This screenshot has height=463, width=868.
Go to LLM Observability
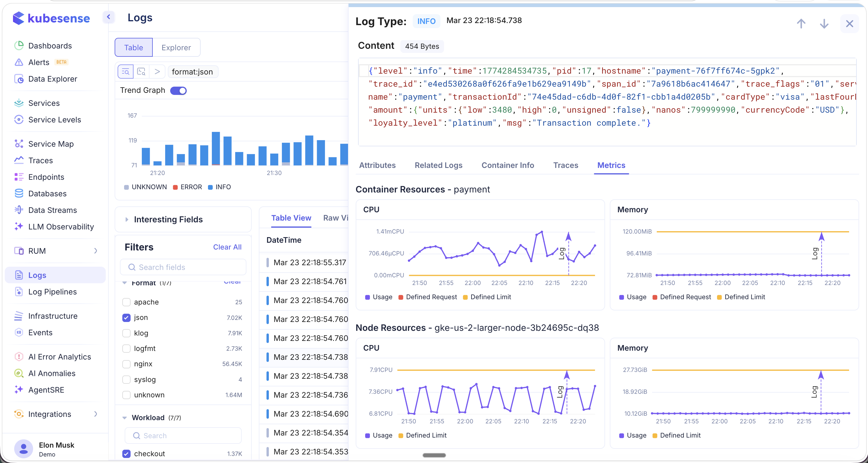61,226
